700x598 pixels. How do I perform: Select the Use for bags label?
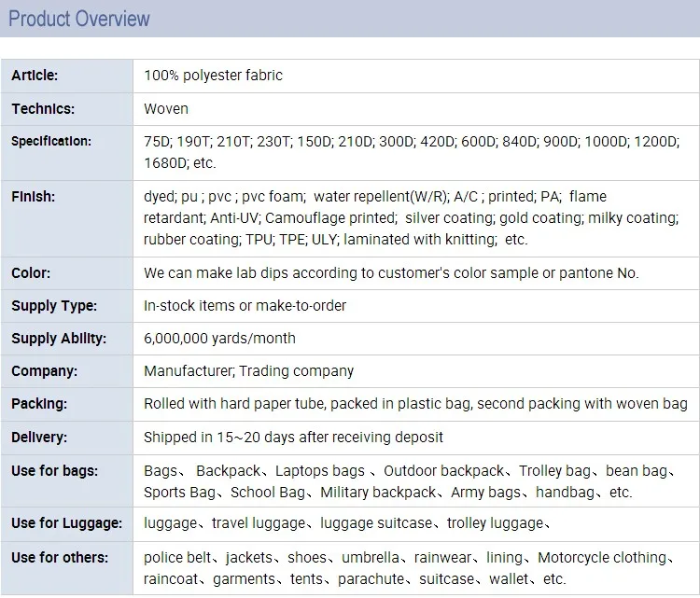pyautogui.click(x=54, y=470)
